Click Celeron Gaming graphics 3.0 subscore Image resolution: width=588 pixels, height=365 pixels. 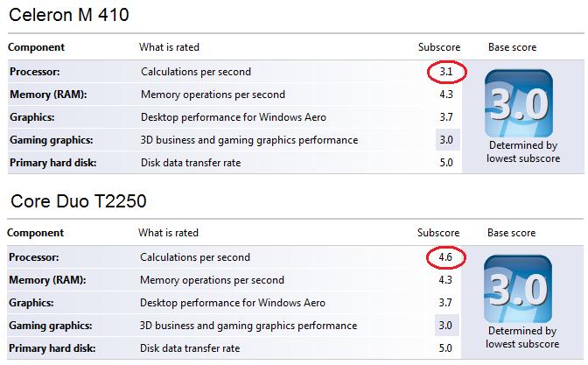pyautogui.click(x=446, y=140)
